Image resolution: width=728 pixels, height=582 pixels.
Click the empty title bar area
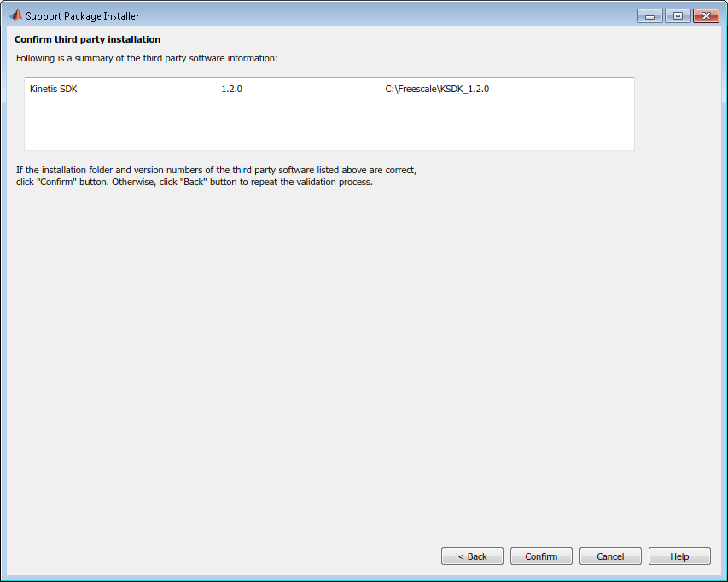(384, 15)
